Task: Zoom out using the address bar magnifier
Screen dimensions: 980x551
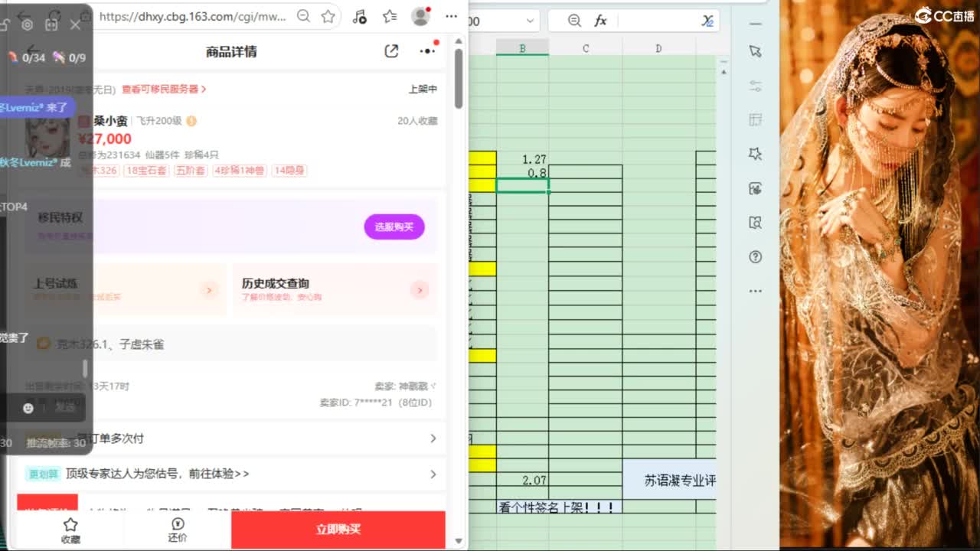Action: (x=303, y=16)
